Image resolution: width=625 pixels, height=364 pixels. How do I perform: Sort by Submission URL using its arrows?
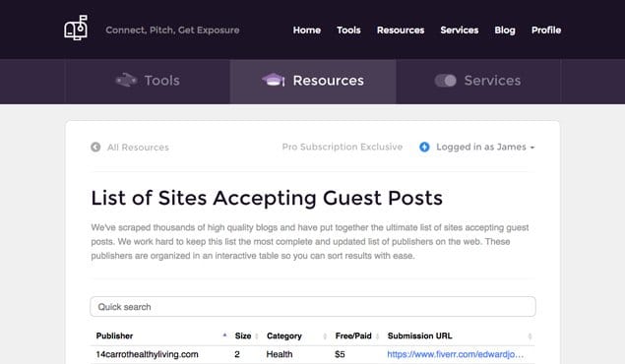tap(530, 336)
